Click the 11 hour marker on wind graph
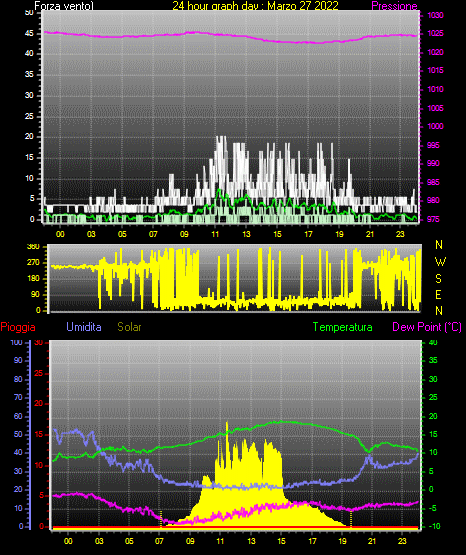The height and width of the screenshot is (555, 466). coord(215,234)
